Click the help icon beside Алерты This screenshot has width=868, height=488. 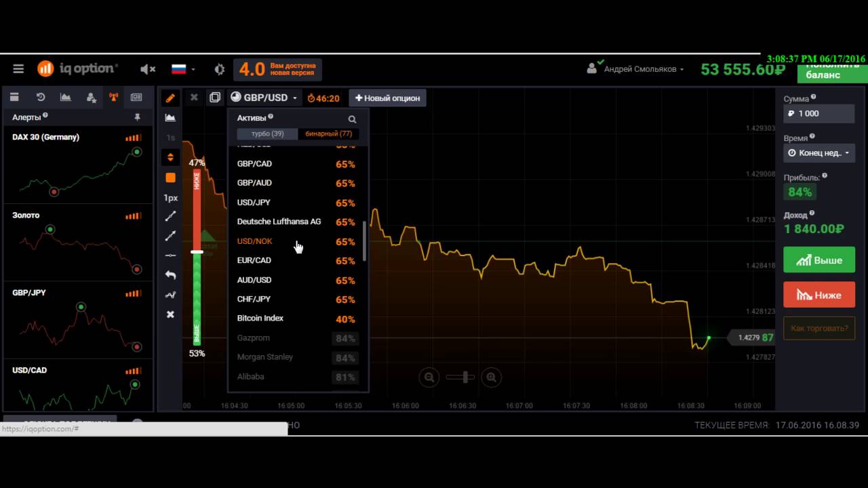point(45,116)
